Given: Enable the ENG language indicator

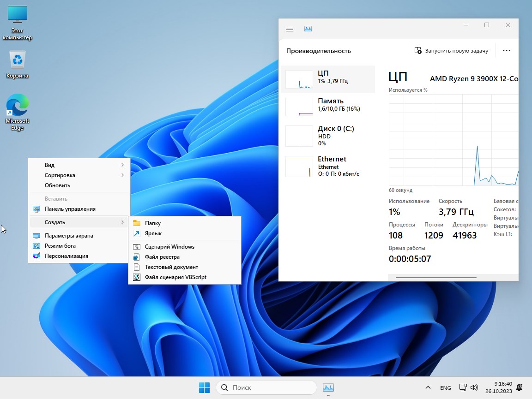Looking at the screenshot, I should point(445,387).
